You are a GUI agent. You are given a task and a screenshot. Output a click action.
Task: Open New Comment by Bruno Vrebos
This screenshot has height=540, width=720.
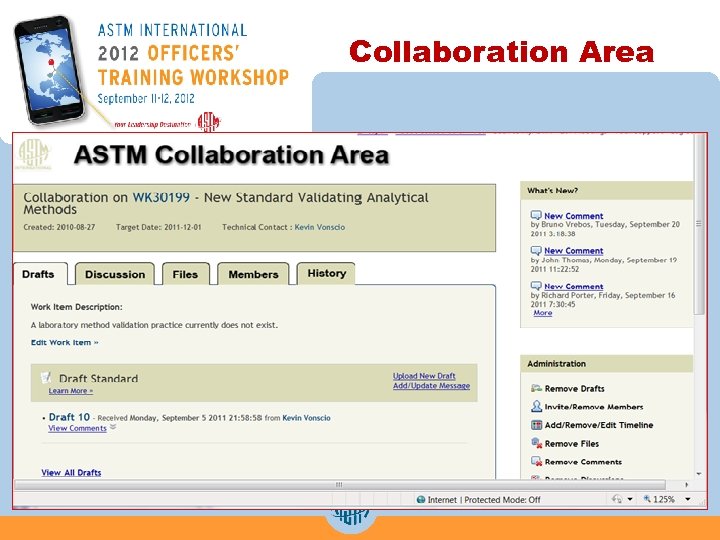tap(574, 216)
